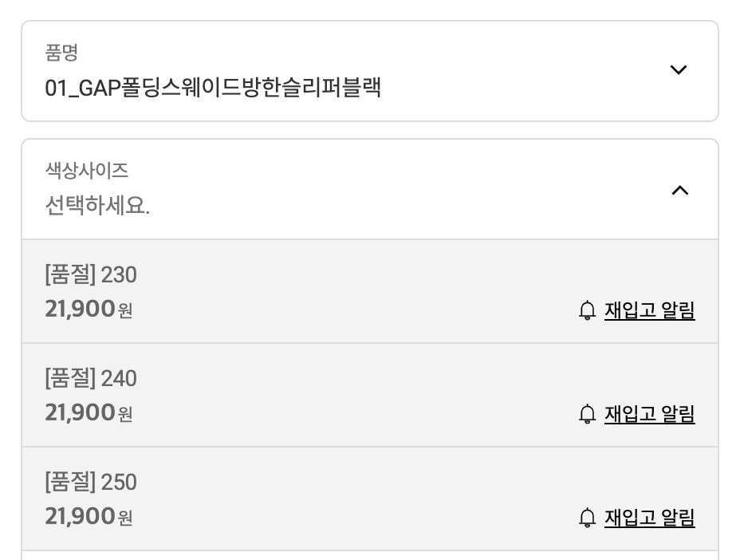Click 재입고 알림 link for size 230
The width and height of the screenshot is (732, 560).
click(649, 310)
